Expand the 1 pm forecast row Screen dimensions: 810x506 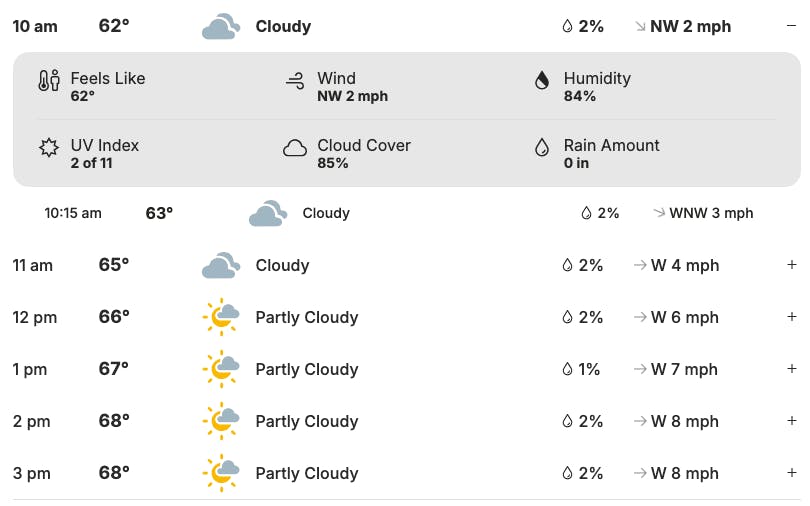(792, 369)
